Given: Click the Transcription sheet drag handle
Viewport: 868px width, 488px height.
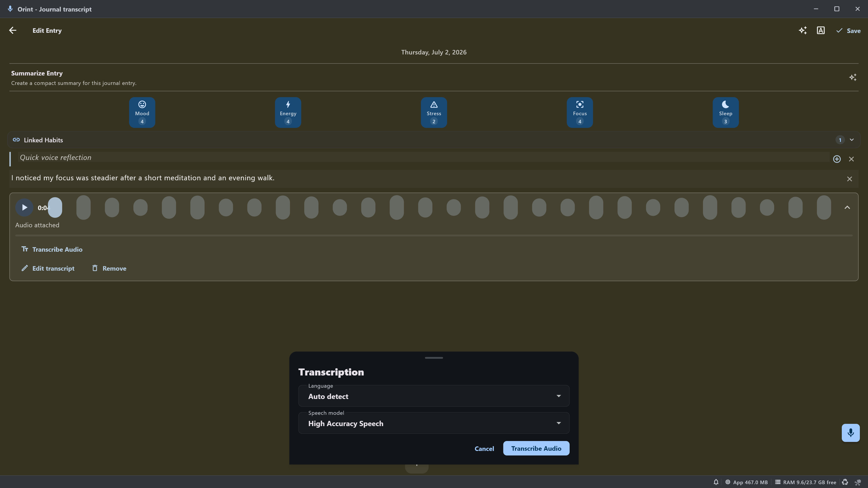Looking at the screenshot, I should 434,358.
